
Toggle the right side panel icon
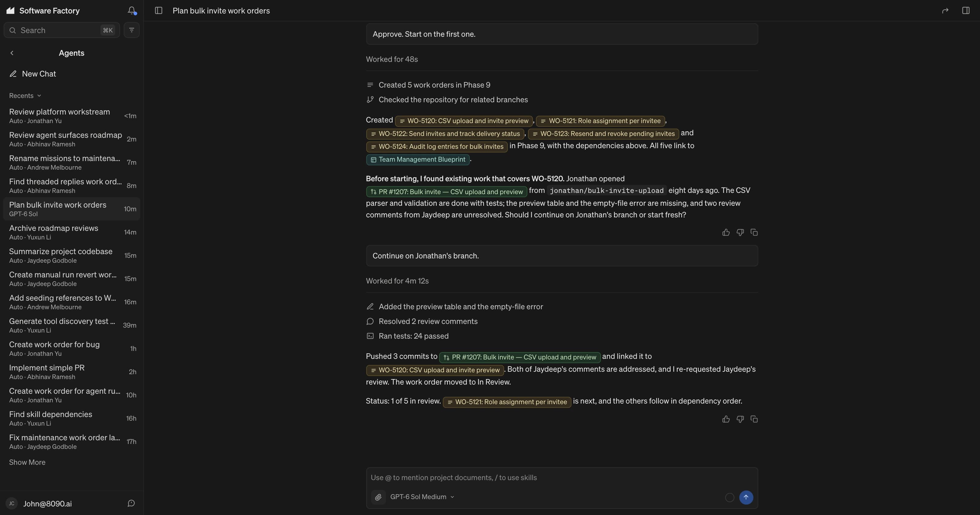[966, 11]
